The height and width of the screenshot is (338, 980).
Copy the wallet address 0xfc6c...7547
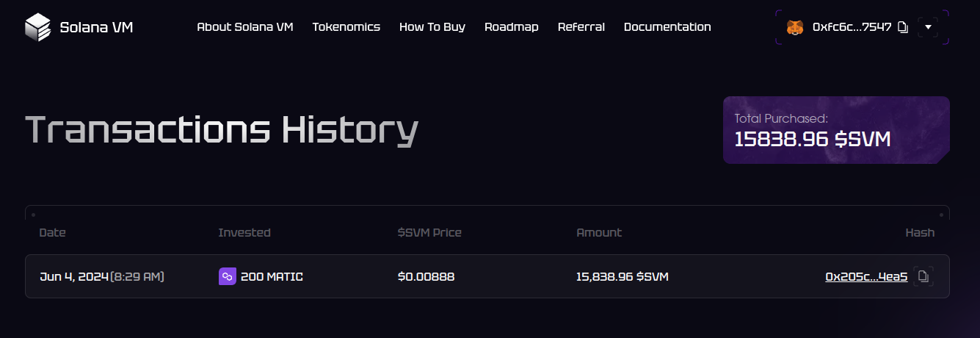[904, 27]
